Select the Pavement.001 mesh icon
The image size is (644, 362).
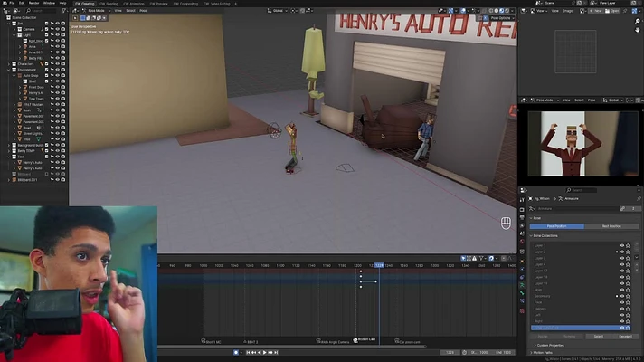coord(19,116)
